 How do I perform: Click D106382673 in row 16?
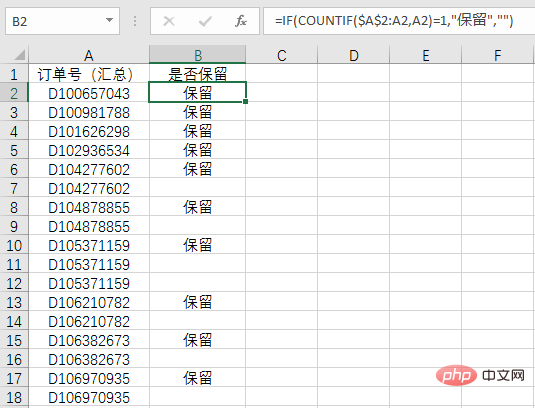(89, 359)
